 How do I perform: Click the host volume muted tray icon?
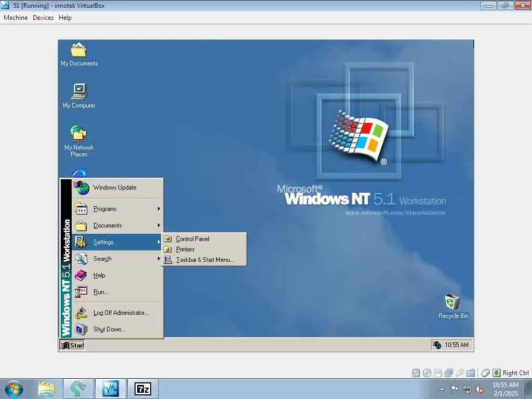tap(480, 390)
